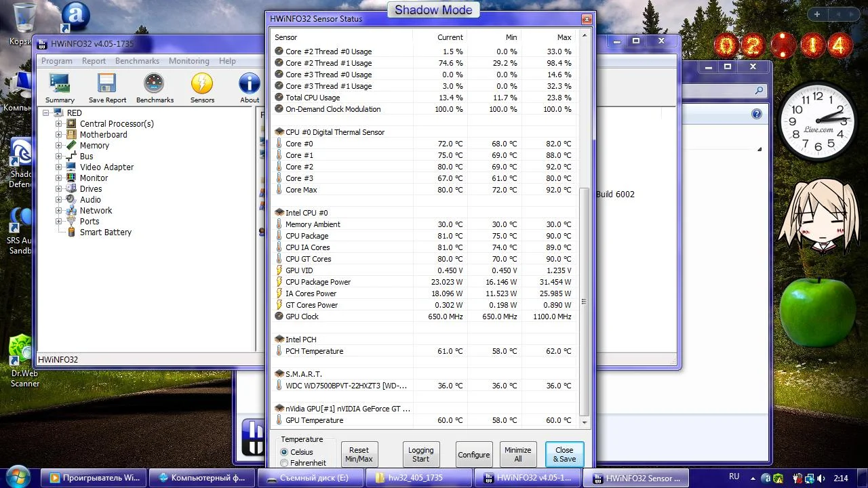The width and height of the screenshot is (868, 488).
Task: Click the Bus icon in the tree
Action: [x=71, y=157]
